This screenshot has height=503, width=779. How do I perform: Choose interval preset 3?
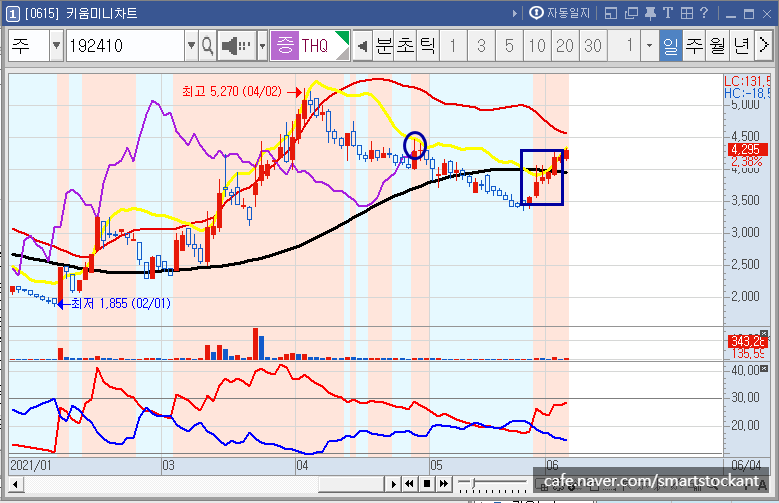(481, 46)
